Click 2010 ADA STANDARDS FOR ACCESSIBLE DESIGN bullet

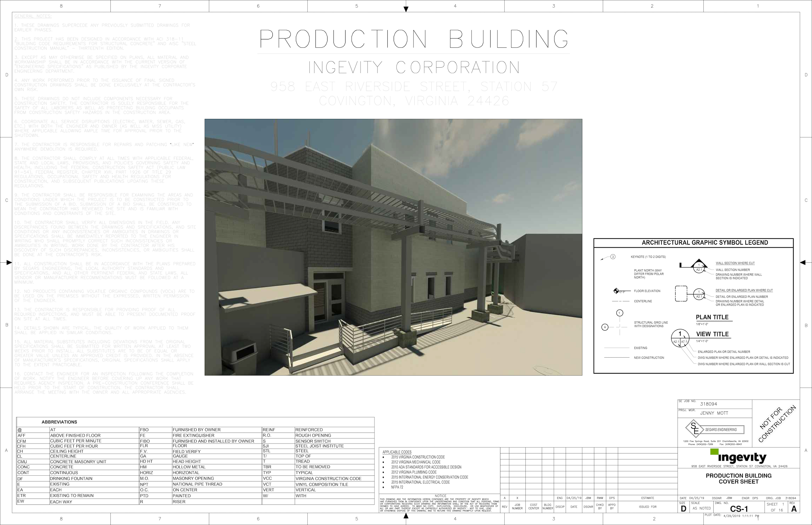coord(426,467)
